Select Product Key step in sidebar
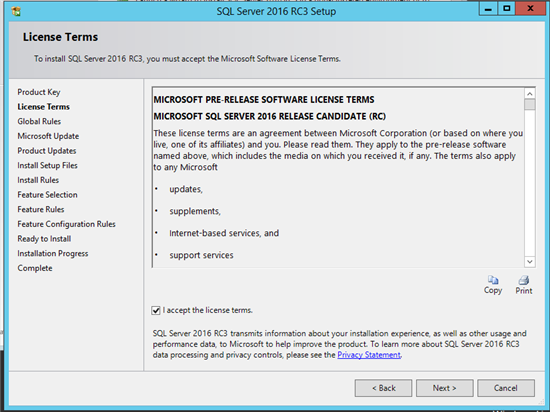Viewport: 550px width, 412px height. tap(39, 92)
